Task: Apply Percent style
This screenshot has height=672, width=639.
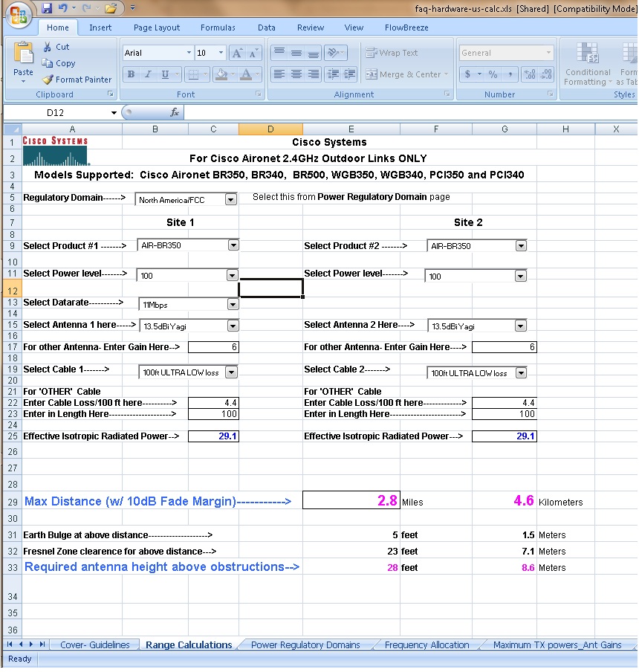Action: [493, 74]
